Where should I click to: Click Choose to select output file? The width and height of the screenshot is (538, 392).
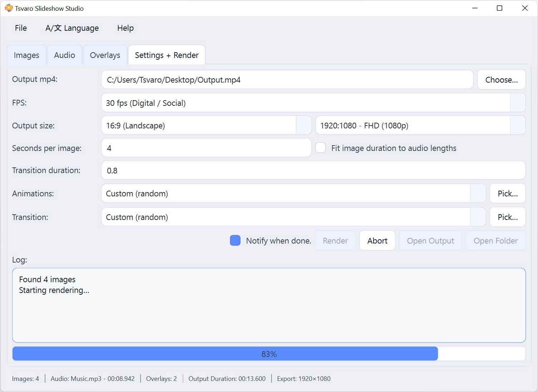pos(501,80)
